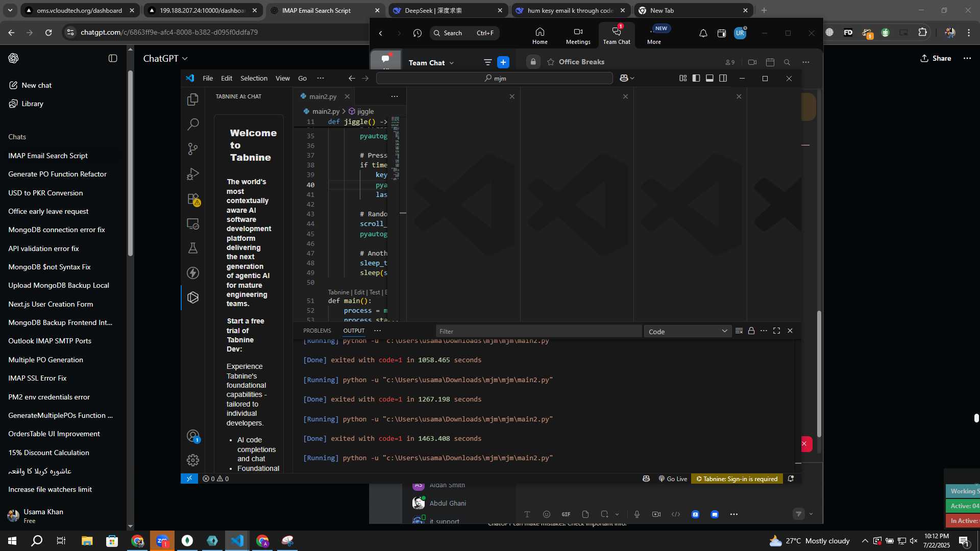Open the VS Code Manage gear menu

[x=193, y=460]
